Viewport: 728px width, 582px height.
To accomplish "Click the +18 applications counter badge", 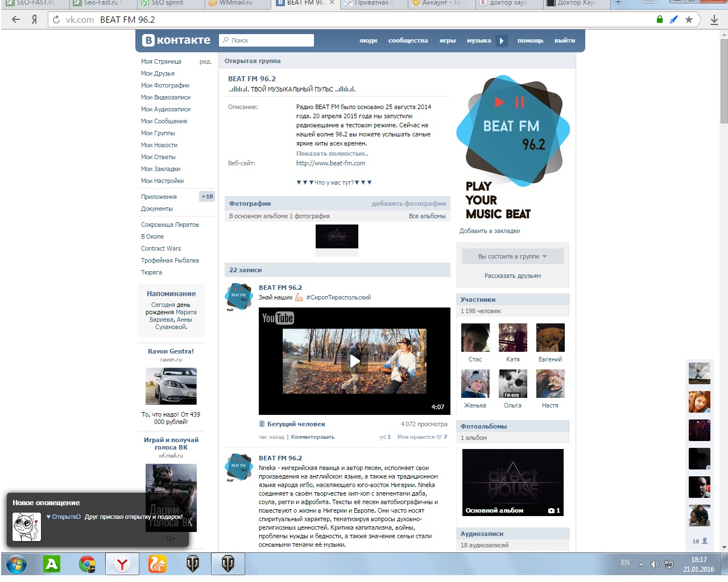I will (x=207, y=197).
